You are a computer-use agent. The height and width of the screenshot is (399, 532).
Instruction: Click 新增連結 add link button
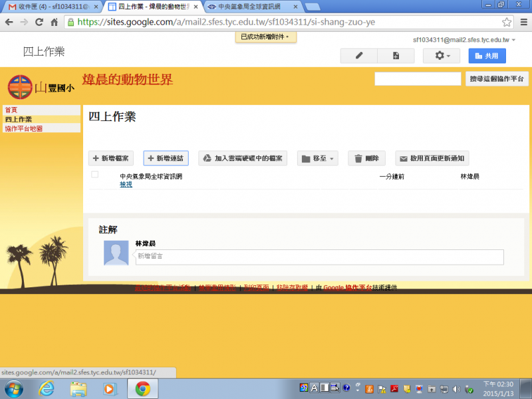(166, 158)
